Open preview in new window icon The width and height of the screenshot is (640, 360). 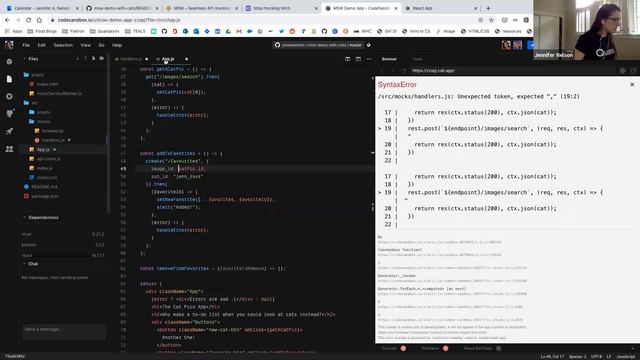pos(633,71)
